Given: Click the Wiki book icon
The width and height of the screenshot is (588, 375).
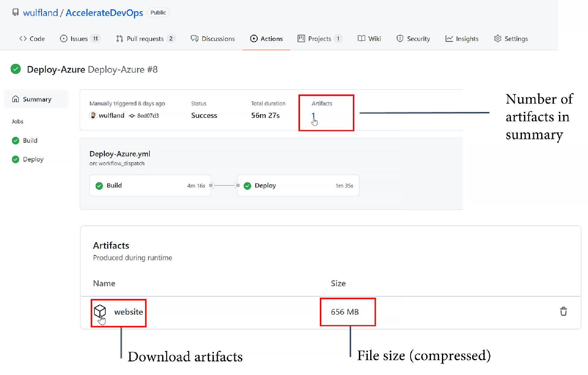Looking at the screenshot, I should 361,38.
